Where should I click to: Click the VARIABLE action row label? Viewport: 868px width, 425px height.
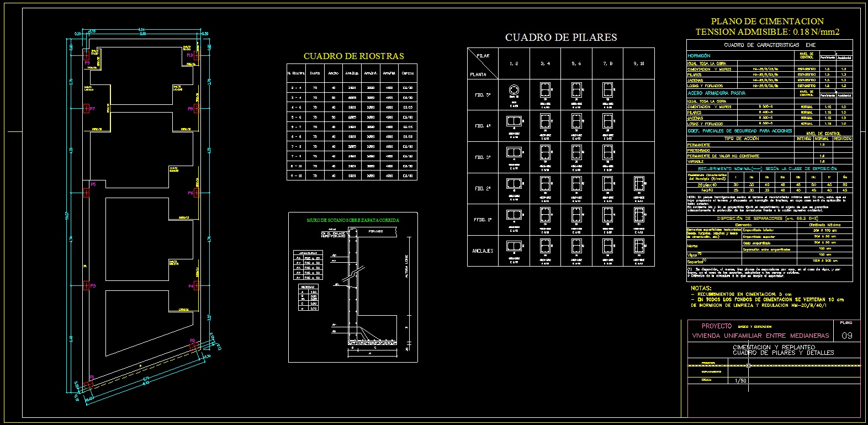pos(695,162)
